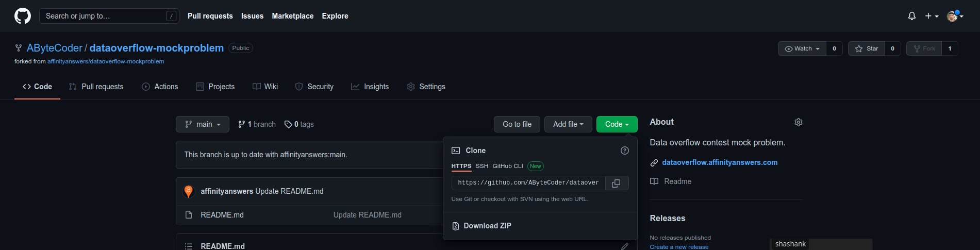Screen dimensions: 980x250
Task: Copy the clone URL to clipboard
Action: coord(616,183)
